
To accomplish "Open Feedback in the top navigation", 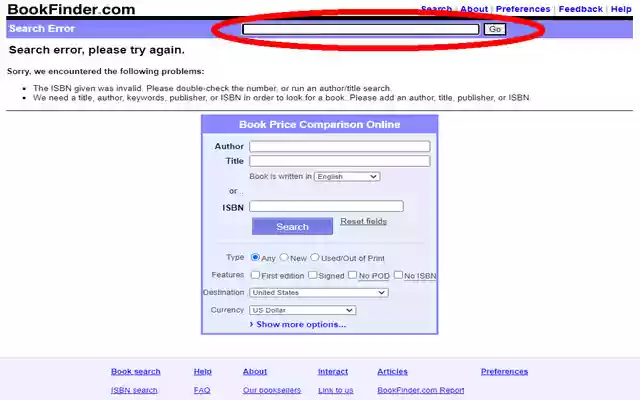I will 580,9.
